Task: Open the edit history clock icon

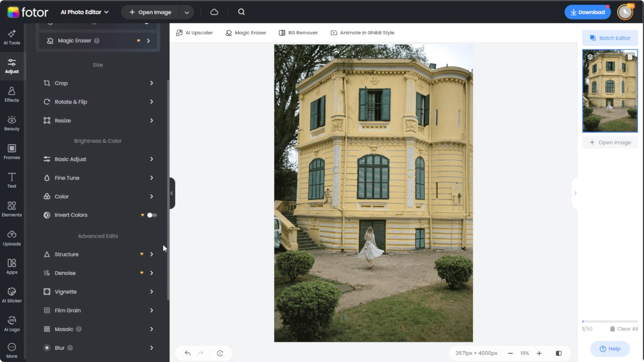Action: pyautogui.click(x=220, y=353)
